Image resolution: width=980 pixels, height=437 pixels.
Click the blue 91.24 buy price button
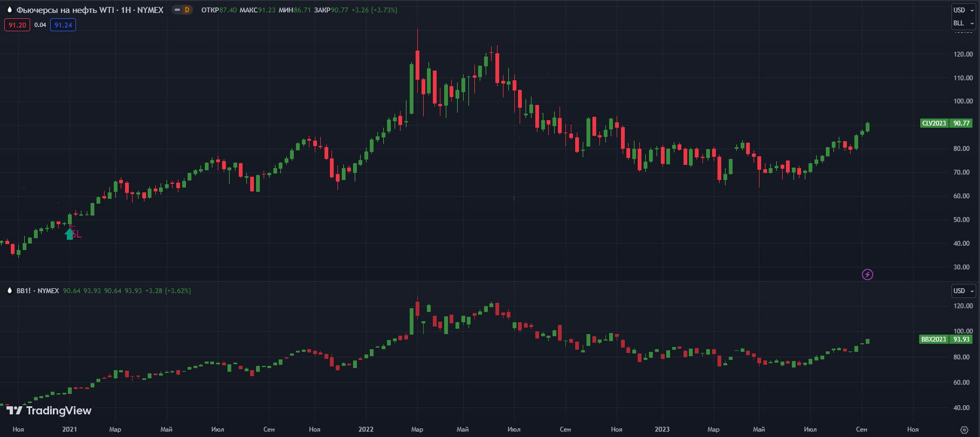tap(63, 25)
